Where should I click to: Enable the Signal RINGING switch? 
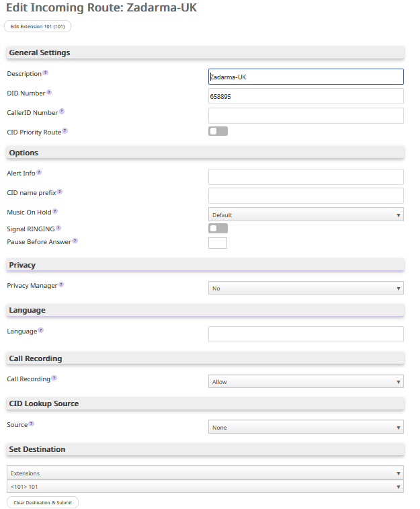tap(218, 228)
